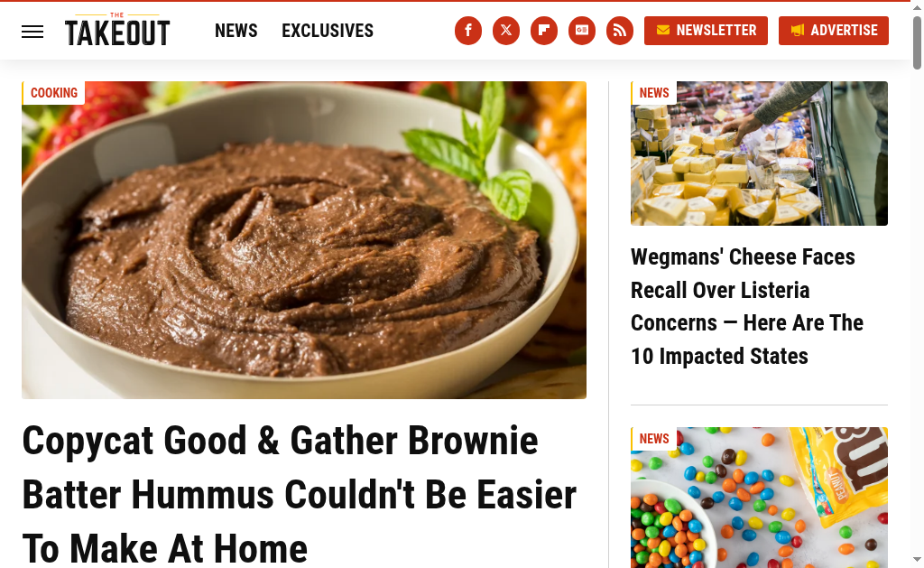Go to The Takeout logo homepage

(x=117, y=30)
